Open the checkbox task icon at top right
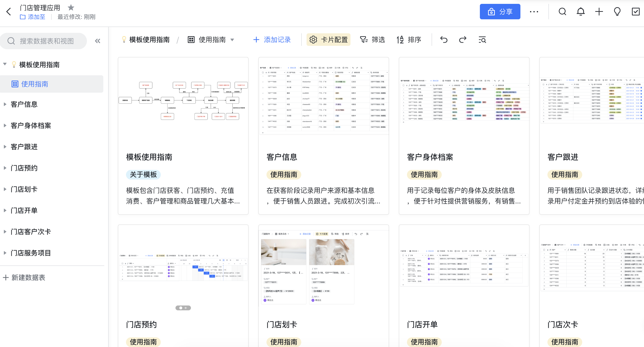The height and width of the screenshot is (347, 644). [x=636, y=12]
